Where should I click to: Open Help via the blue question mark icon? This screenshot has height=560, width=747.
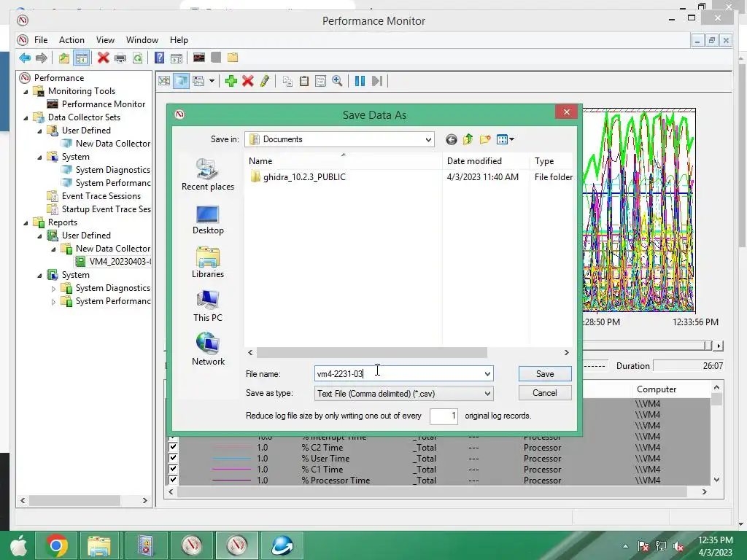(x=160, y=58)
